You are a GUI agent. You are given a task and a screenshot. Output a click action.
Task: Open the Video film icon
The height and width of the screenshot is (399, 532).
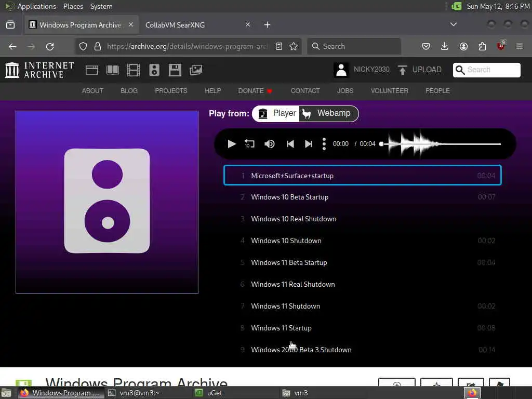134,70
